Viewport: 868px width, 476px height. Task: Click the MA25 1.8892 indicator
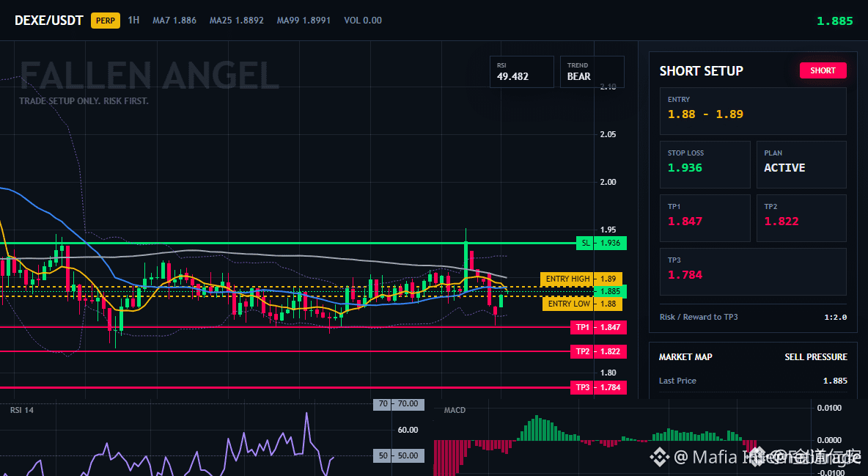pos(236,20)
